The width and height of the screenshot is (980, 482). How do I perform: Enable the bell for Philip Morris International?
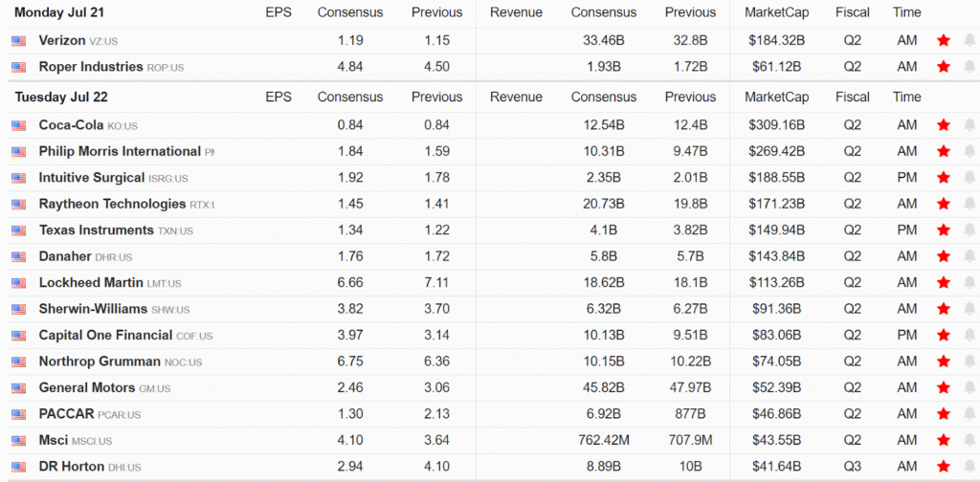[x=969, y=151]
